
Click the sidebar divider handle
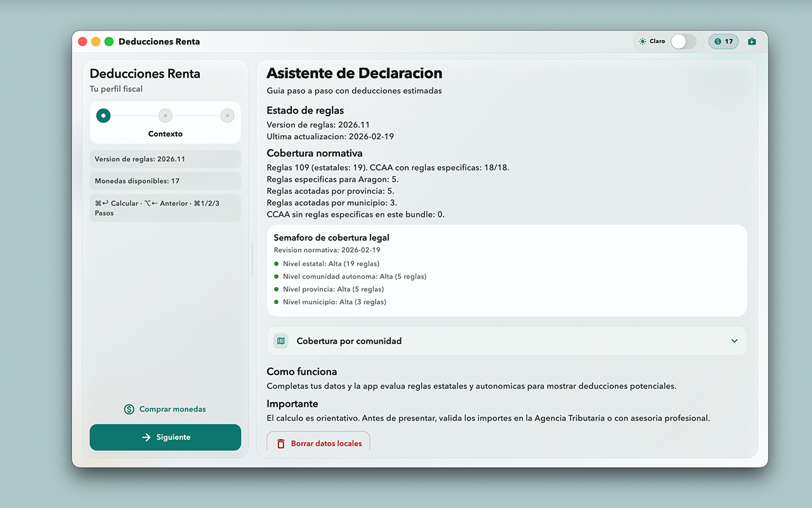tap(252, 258)
